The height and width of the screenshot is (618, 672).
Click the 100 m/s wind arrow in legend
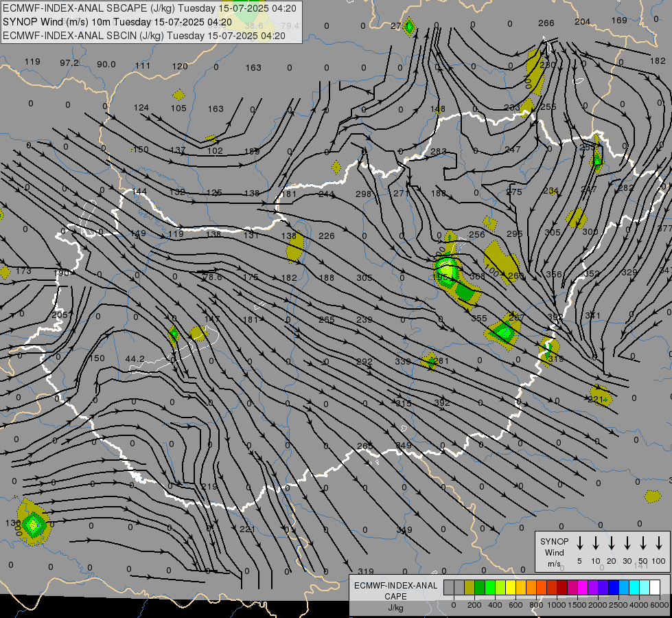(x=659, y=543)
